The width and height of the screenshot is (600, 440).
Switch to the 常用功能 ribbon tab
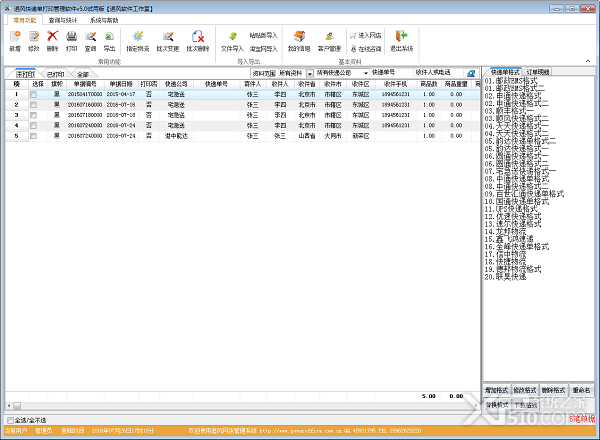tap(24, 20)
